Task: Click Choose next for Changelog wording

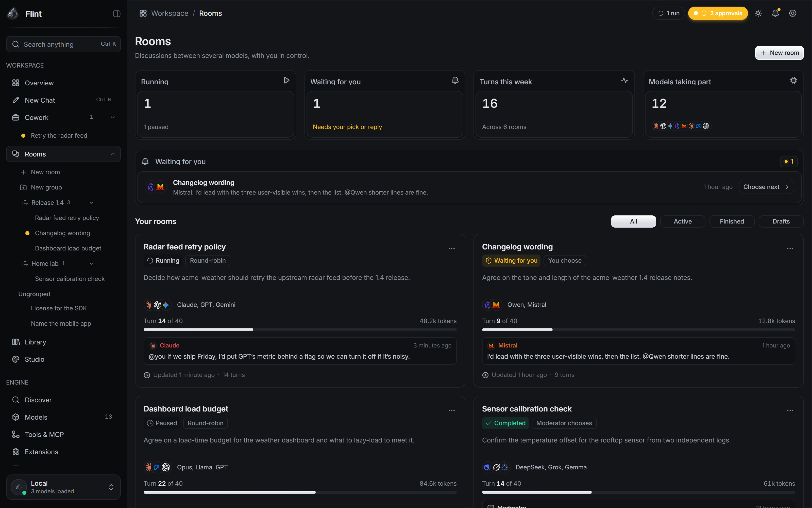Action: point(766,187)
